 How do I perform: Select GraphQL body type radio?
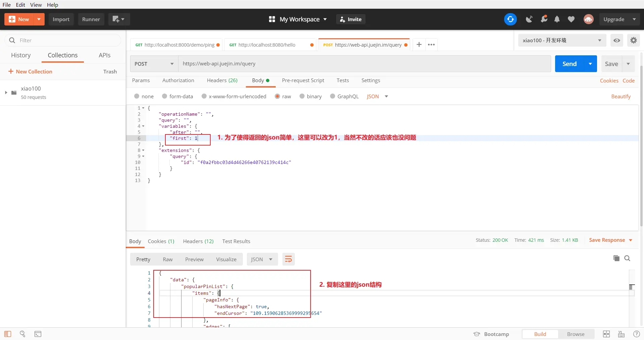coord(332,96)
